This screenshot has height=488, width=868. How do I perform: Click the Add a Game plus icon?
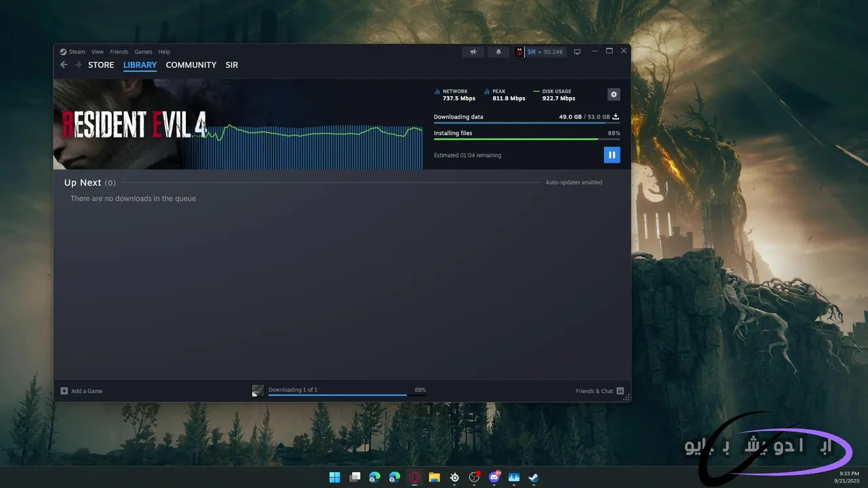tap(64, 391)
